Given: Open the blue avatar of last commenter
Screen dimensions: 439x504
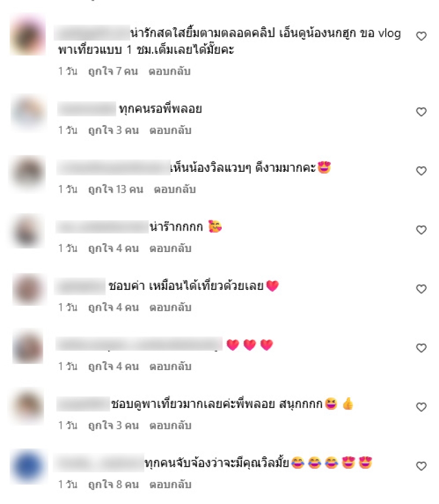Looking at the screenshot, I should pyautogui.click(x=29, y=467).
